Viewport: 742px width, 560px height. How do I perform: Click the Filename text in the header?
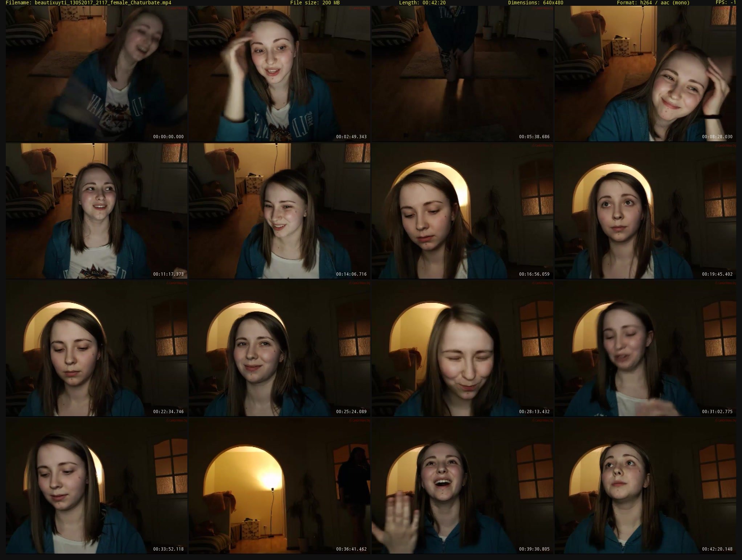click(x=89, y=3)
